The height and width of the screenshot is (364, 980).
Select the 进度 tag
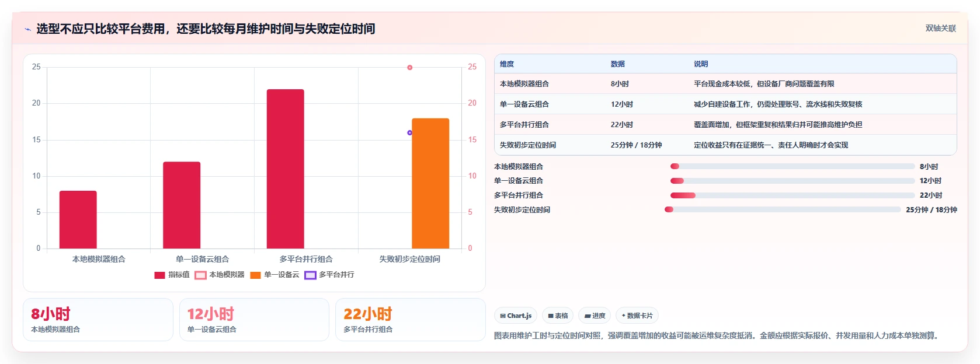[595, 316]
